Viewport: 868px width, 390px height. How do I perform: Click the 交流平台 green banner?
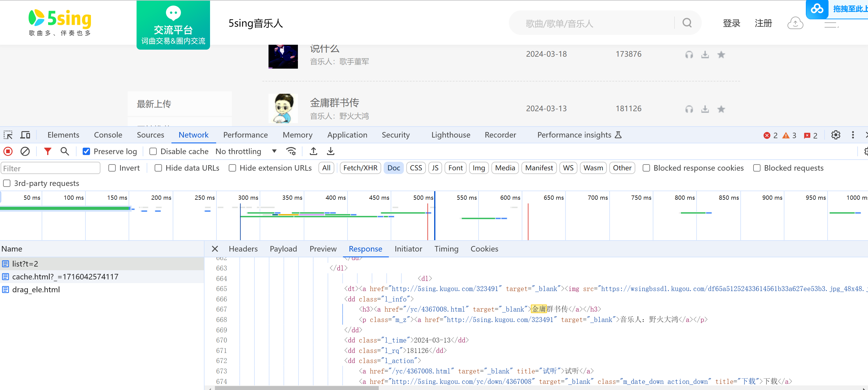click(173, 25)
